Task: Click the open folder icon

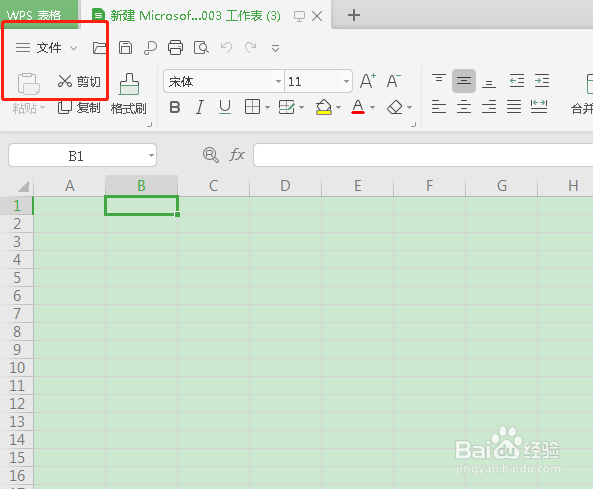Action: click(99, 48)
